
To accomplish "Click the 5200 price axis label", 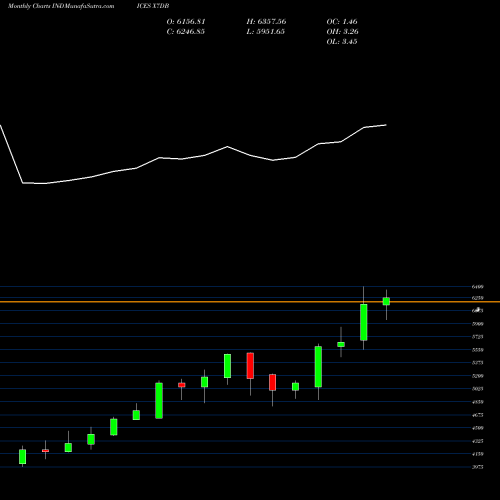I will pyautogui.click(x=478, y=376).
